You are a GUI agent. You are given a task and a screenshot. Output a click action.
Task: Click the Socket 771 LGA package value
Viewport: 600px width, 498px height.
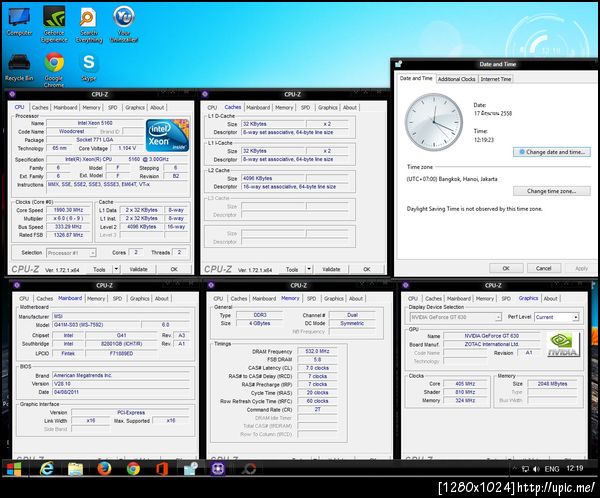95,140
